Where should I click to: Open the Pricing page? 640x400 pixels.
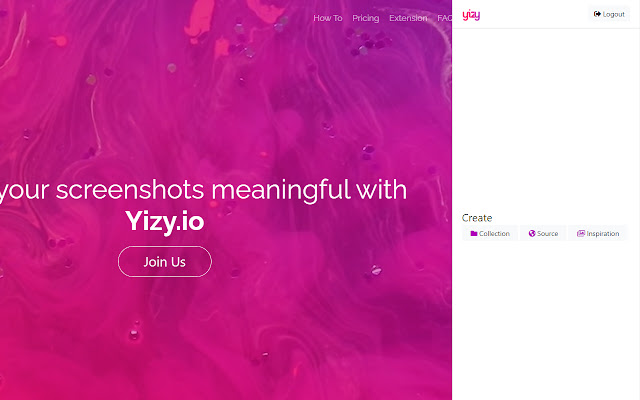[x=366, y=18]
